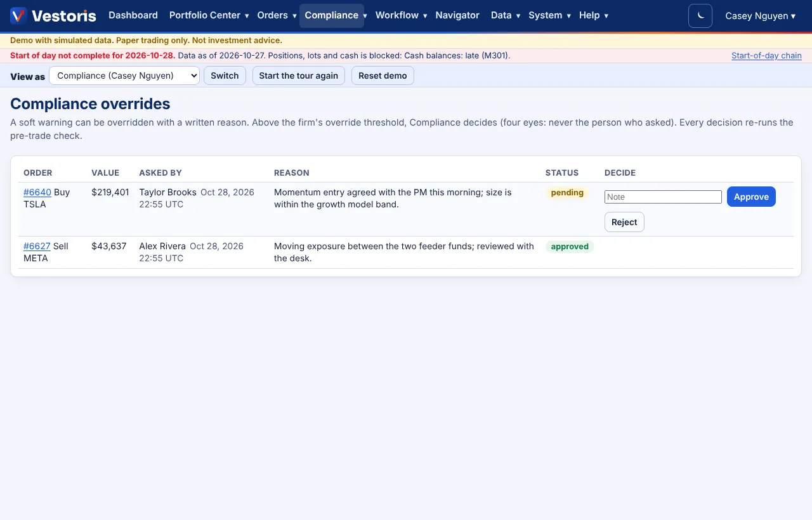
Task: Open the View as role selector
Action: click(x=124, y=75)
